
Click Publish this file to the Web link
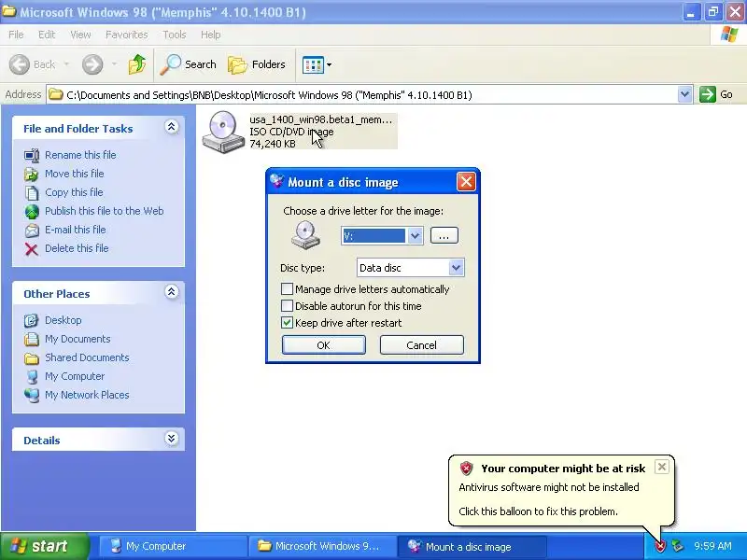105,211
